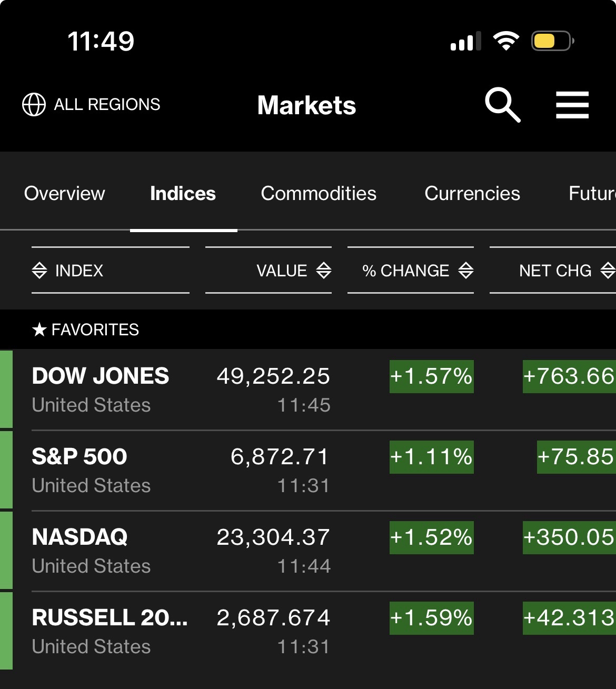Tap the globe icon for regions
Screen dimensions: 616x689
34,104
